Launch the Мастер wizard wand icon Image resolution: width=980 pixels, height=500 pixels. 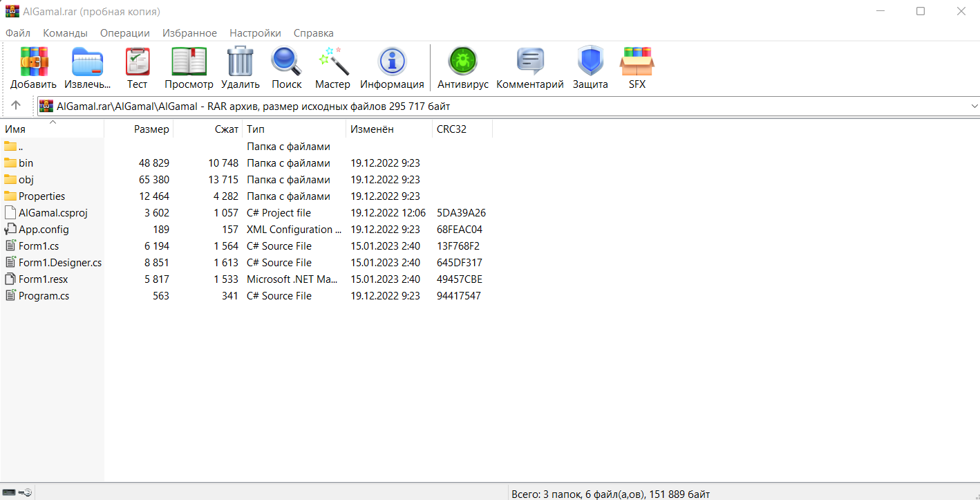(332, 62)
